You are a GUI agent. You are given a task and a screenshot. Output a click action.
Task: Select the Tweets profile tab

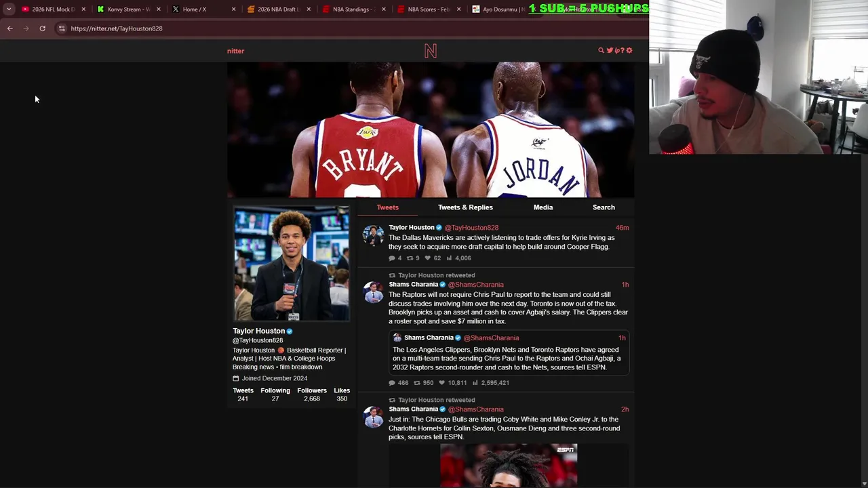[388, 207]
